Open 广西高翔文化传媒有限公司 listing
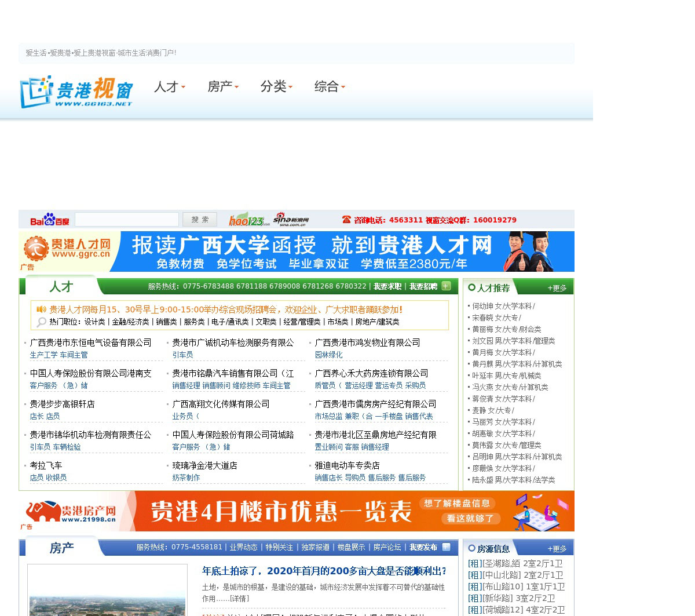This screenshot has height=616, width=695. pos(221,404)
